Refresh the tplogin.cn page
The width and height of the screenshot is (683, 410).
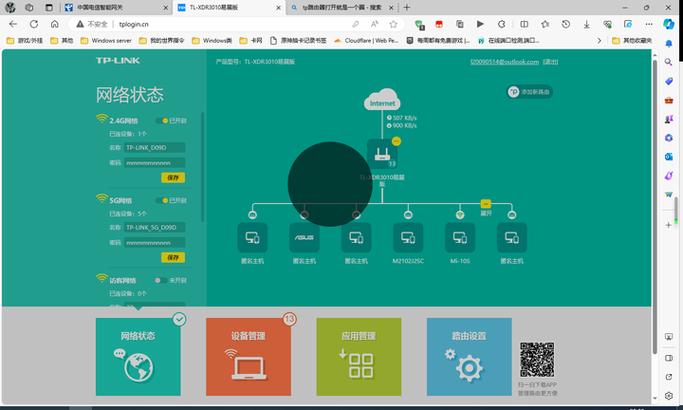coord(34,24)
